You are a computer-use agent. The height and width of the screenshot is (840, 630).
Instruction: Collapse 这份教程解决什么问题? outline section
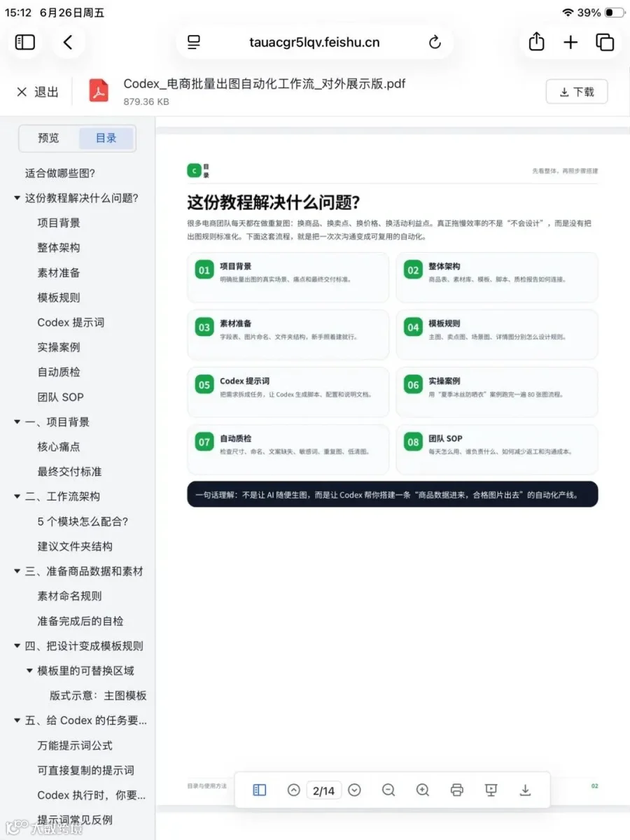tap(17, 198)
